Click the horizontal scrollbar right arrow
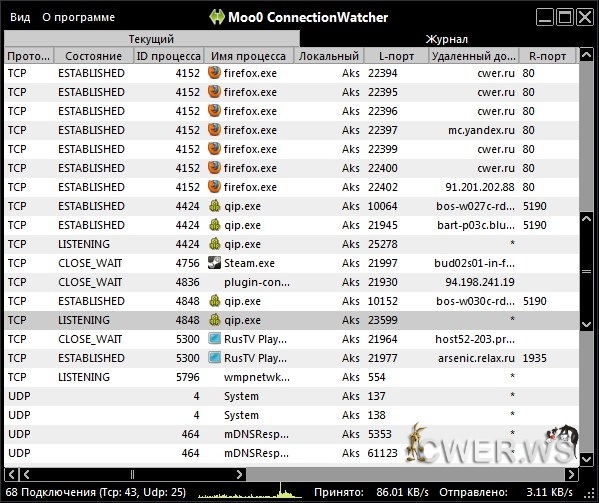The image size is (599, 503). [x=571, y=475]
